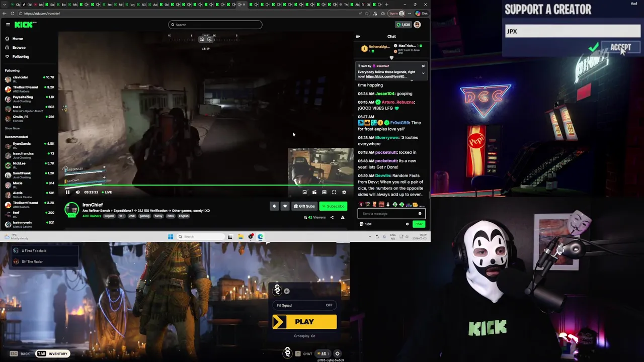Expand the browser tab list dropdown
The image size is (644, 362).
5,5
